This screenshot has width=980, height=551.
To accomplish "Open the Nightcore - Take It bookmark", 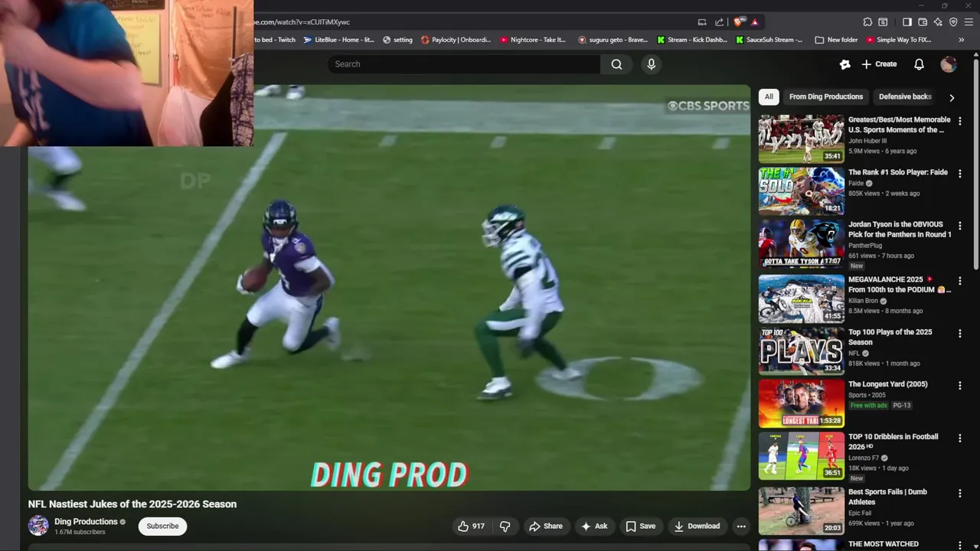I will (x=533, y=40).
